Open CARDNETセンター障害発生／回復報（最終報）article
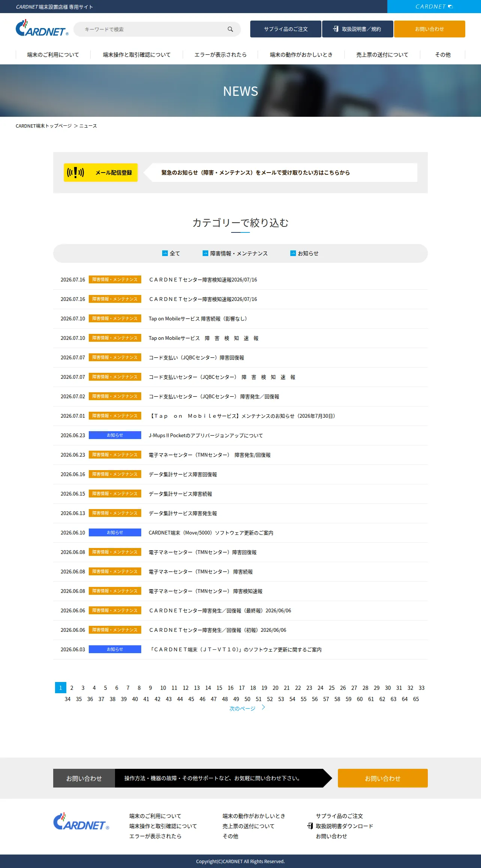Image resolution: width=481 pixels, height=868 pixels. 220,610
